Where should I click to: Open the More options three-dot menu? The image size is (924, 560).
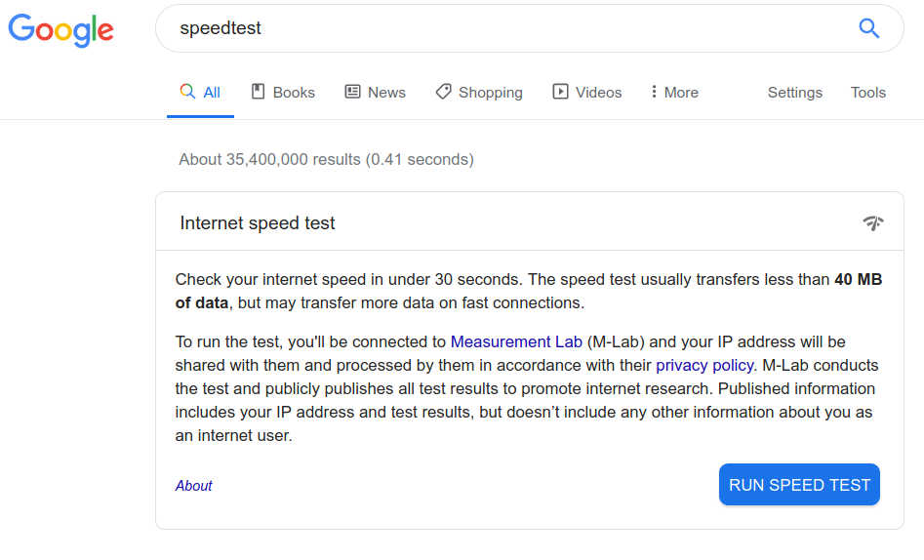[675, 92]
